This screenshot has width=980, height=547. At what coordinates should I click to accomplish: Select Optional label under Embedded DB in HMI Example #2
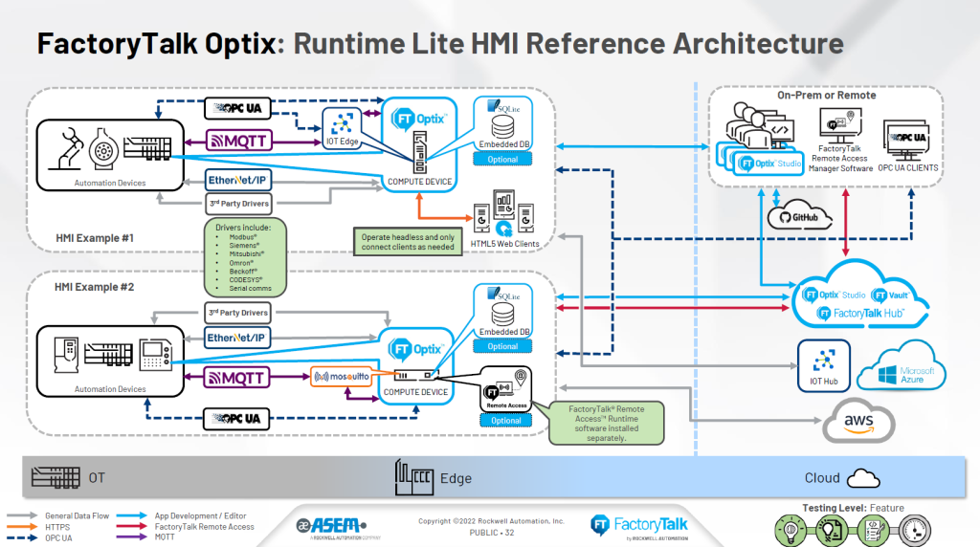pos(502,346)
